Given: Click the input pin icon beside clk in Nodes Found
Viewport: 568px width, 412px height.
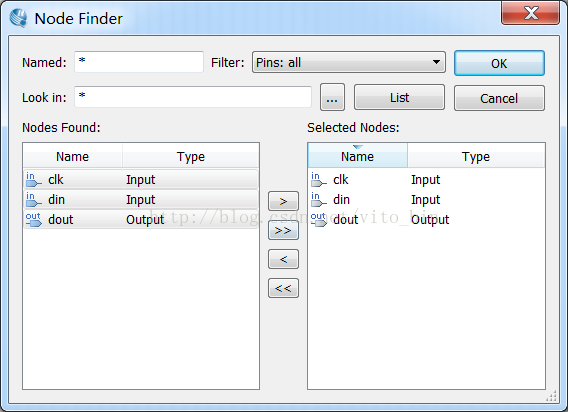Looking at the screenshot, I should pos(34,180).
